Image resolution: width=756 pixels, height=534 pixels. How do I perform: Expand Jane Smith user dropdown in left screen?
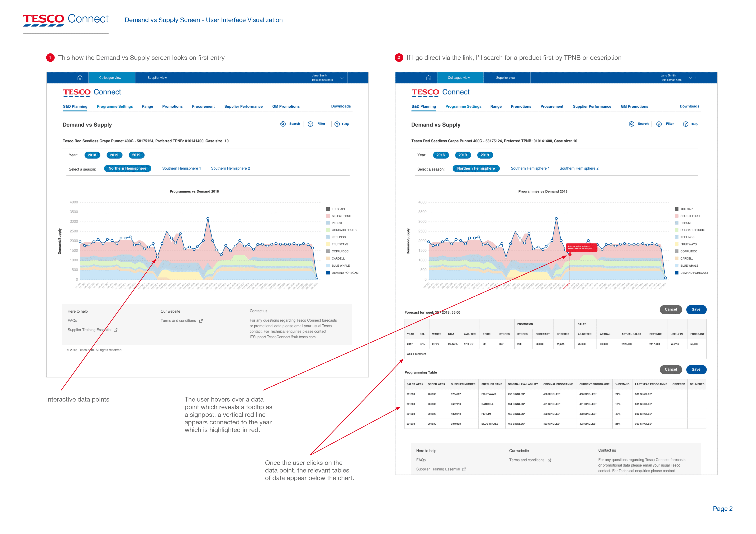(342, 78)
